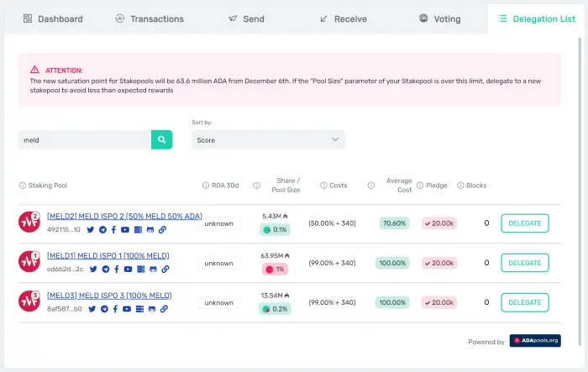This screenshot has height=372, width=588.
Task: Click the MELD3 pool logo
Action: pos(29,301)
